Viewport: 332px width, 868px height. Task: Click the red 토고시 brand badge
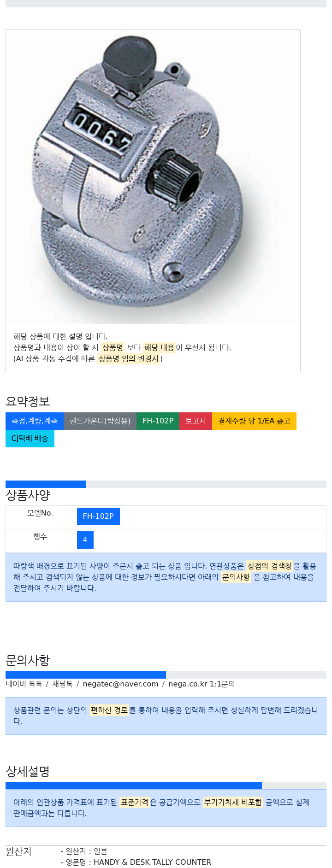tap(196, 421)
